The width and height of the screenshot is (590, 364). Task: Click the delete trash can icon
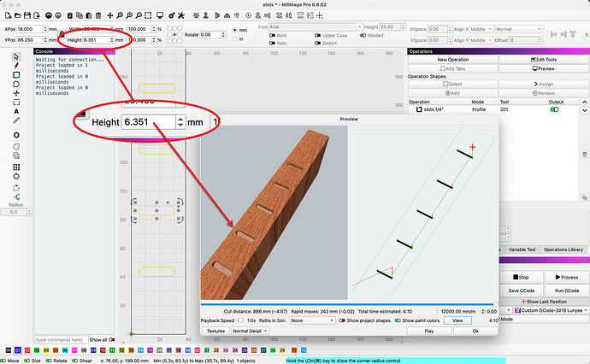pos(98,15)
